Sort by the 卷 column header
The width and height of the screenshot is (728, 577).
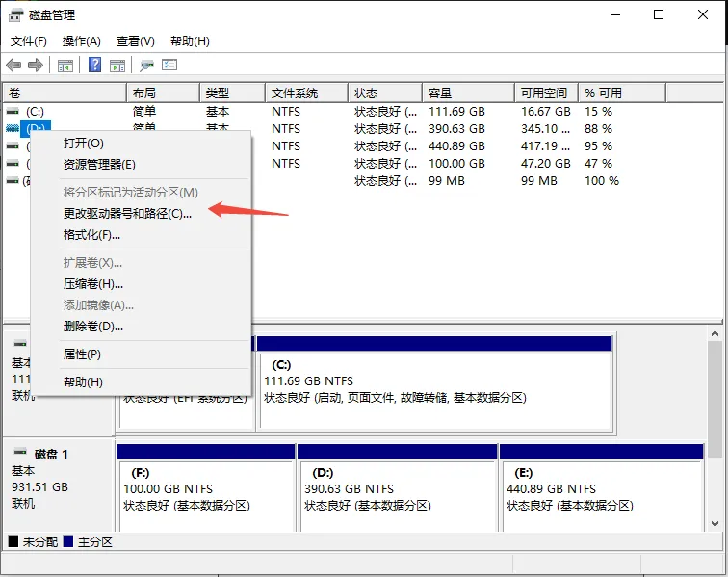coord(65,92)
